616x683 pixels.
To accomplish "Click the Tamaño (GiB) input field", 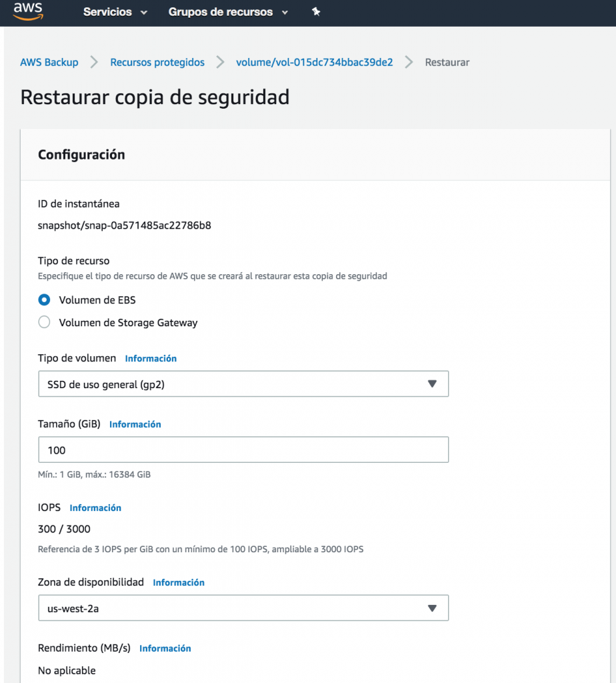I will click(x=243, y=450).
